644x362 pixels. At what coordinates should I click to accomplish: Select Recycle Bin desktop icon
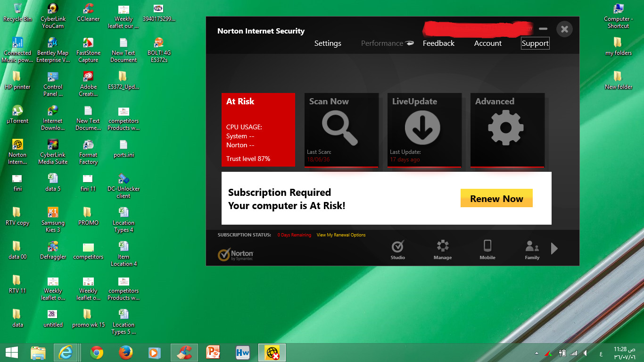pos(17,13)
